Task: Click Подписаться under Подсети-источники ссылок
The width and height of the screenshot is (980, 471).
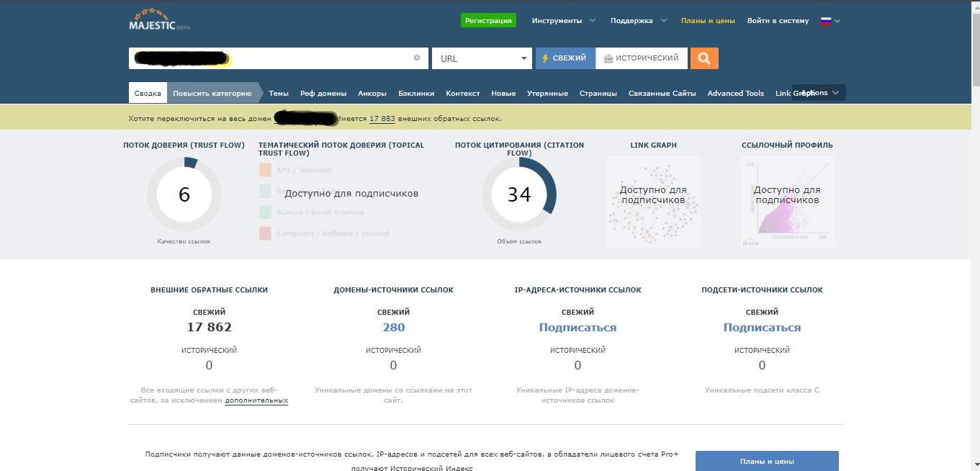Action: tap(762, 328)
